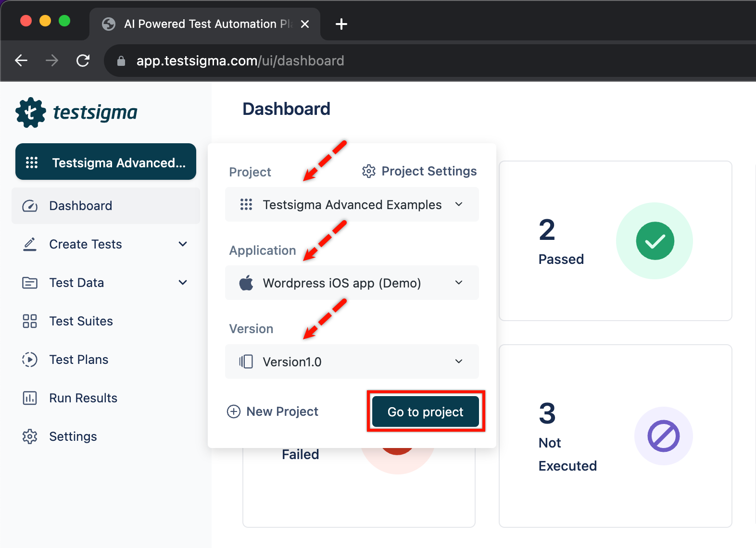
Task: Open the Testsigma Advanced Examples project dropdown
Action: (x=352, y=204)
